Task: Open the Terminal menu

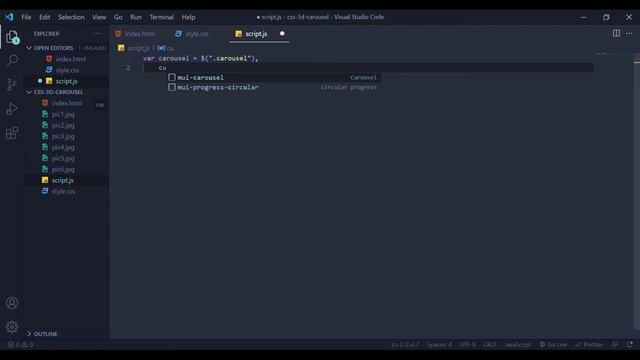Action: (161, 17)
